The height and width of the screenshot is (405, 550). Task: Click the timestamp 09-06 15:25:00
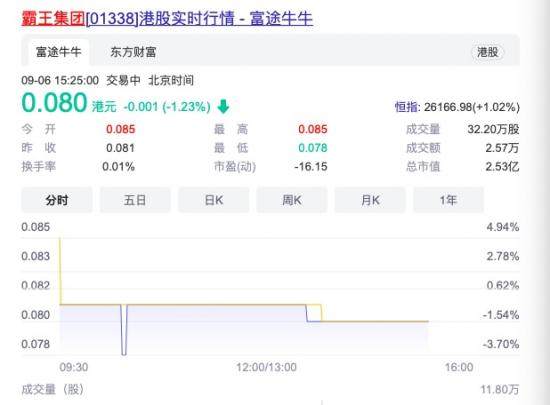60,80
